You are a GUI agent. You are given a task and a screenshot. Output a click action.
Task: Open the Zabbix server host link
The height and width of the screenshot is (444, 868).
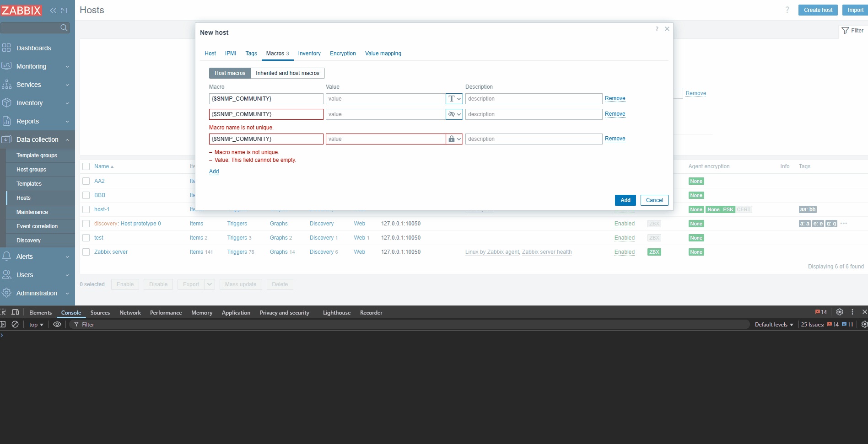[111, 252]
